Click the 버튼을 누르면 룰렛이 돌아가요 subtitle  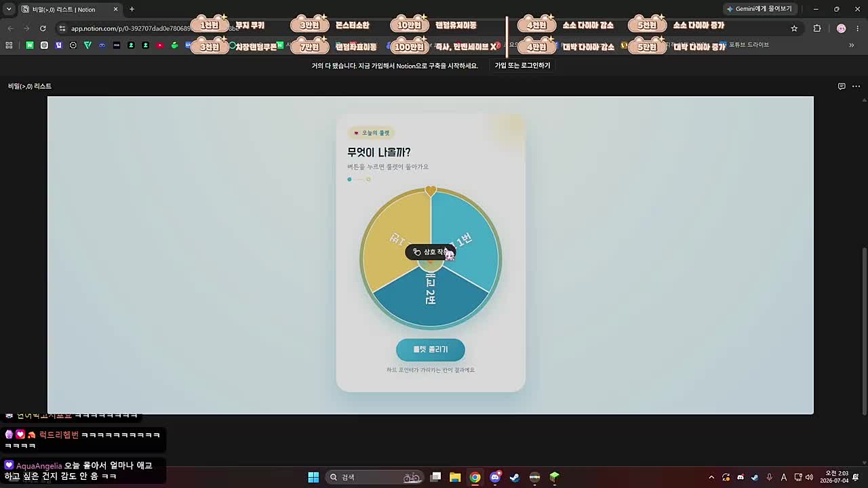388,167
